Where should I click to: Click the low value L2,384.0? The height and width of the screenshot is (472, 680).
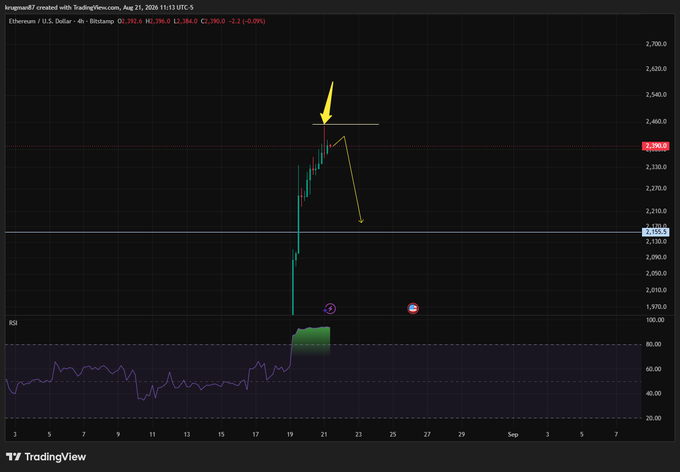pos(186,21)
